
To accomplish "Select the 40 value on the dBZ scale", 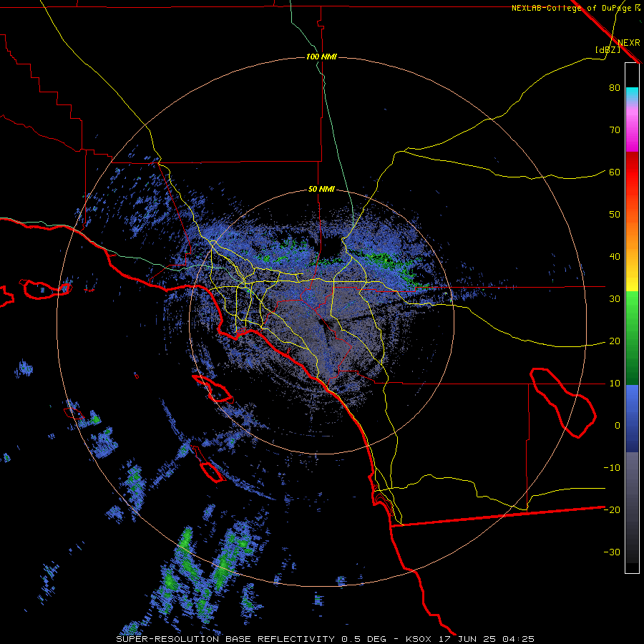I will [x=615, y=257].
